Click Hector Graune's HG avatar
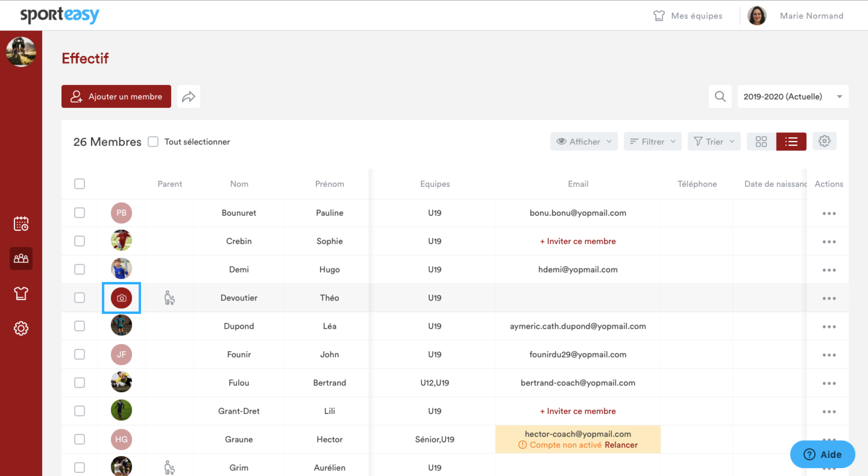The height and width of the screenshot is (476, 868). 121,439
